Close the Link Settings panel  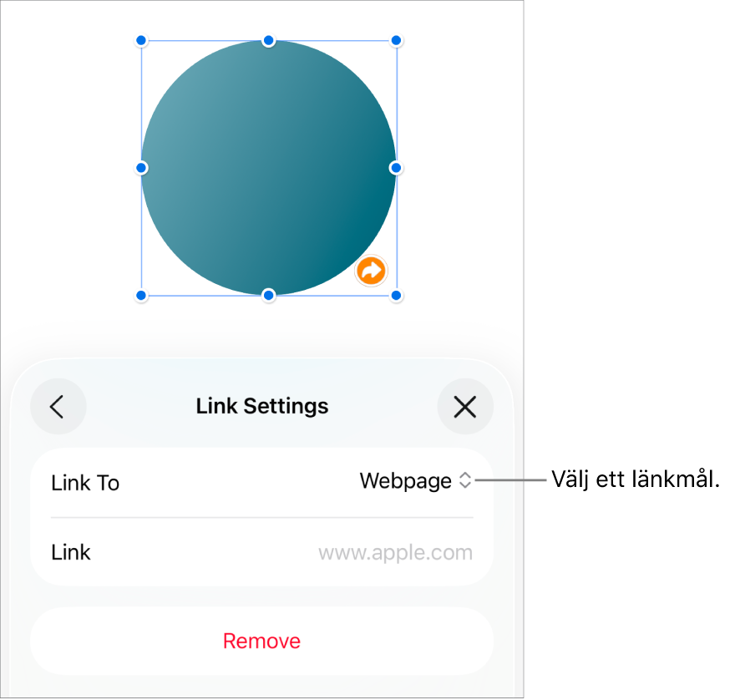[x=465, y=407]
